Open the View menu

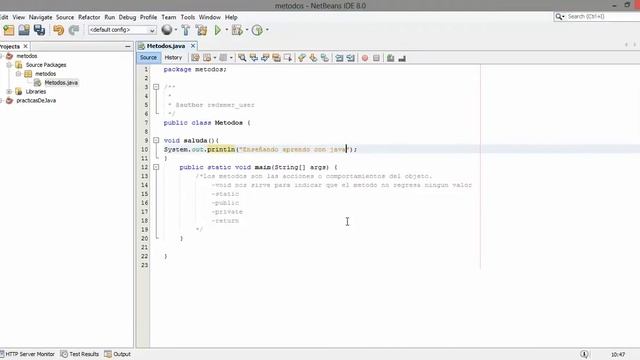point(18,17)
